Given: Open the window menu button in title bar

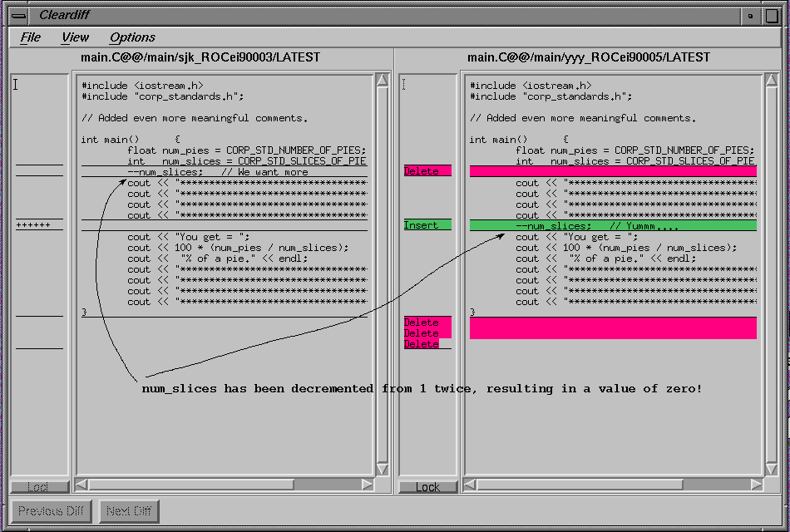Looking at the screenshot, I should coord(19,15).
